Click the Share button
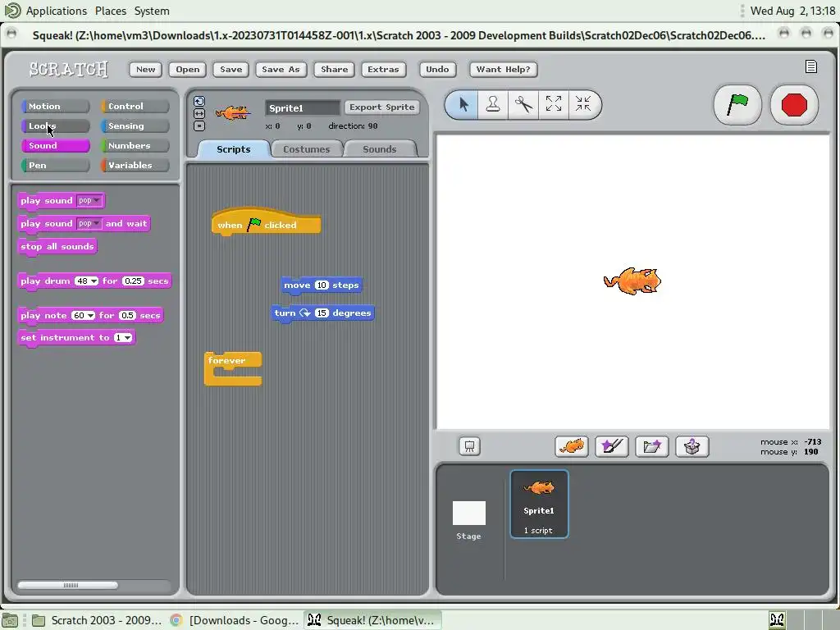Viewport: 840px width, 630px height. (x=335, y=69)
